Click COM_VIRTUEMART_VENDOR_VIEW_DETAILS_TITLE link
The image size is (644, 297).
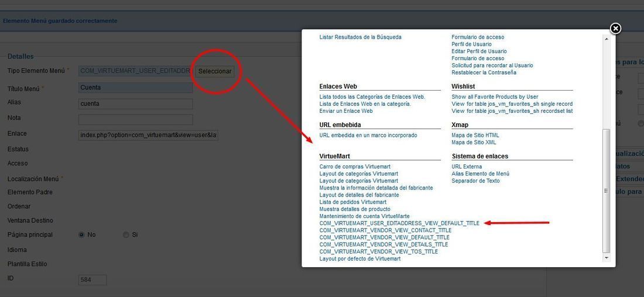(x=383, y=244)
